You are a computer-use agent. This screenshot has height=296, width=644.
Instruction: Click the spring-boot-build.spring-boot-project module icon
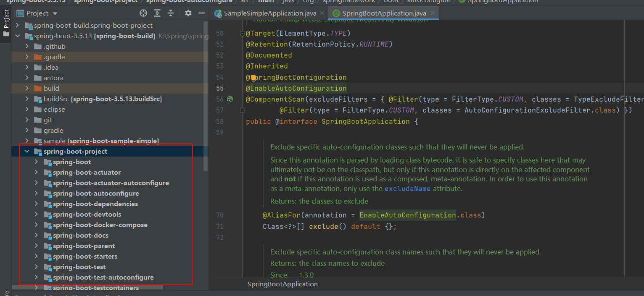(x=29, y=25)
